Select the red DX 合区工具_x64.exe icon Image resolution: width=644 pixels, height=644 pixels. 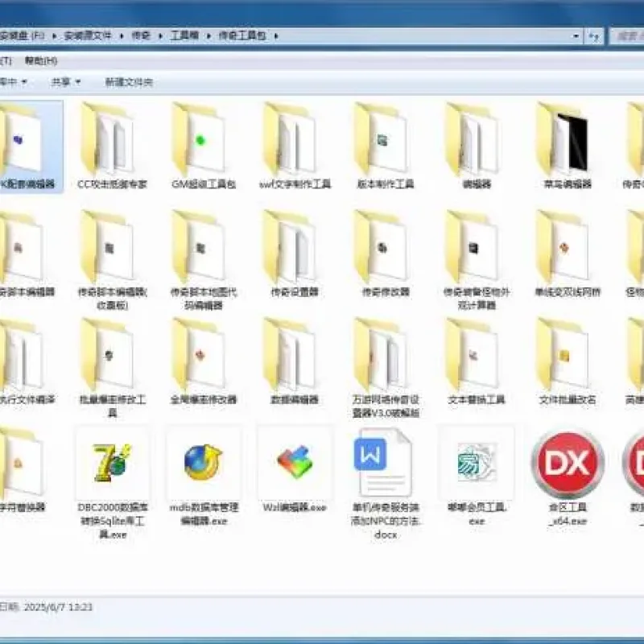coord(568,463)
